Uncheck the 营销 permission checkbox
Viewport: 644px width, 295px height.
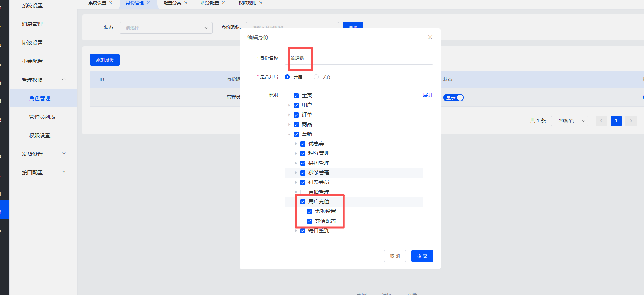pyautogui.click(x=296, y=134)
